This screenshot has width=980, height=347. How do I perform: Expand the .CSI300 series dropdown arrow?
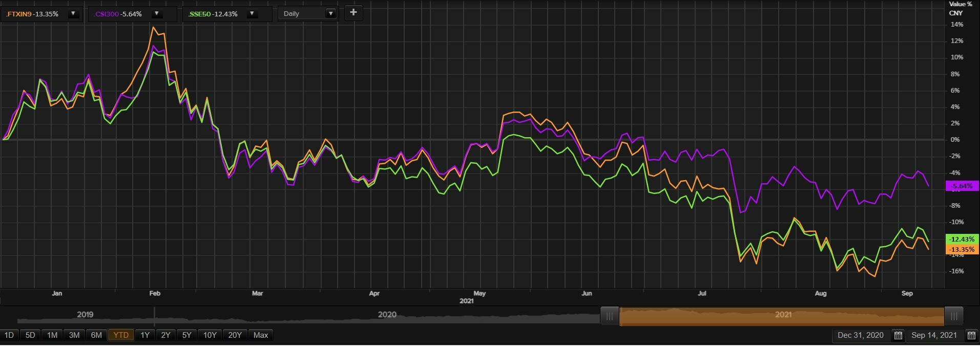tap(157, 14)
